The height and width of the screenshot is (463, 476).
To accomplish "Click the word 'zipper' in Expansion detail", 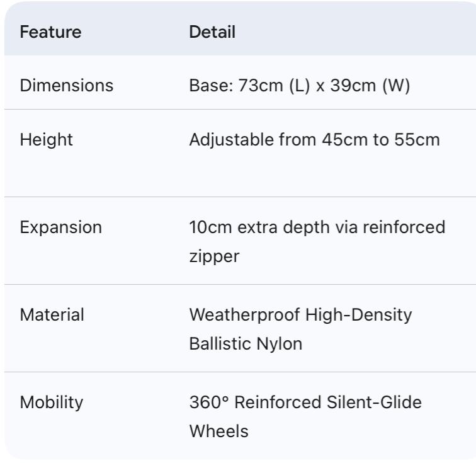I will pos(214,257).
